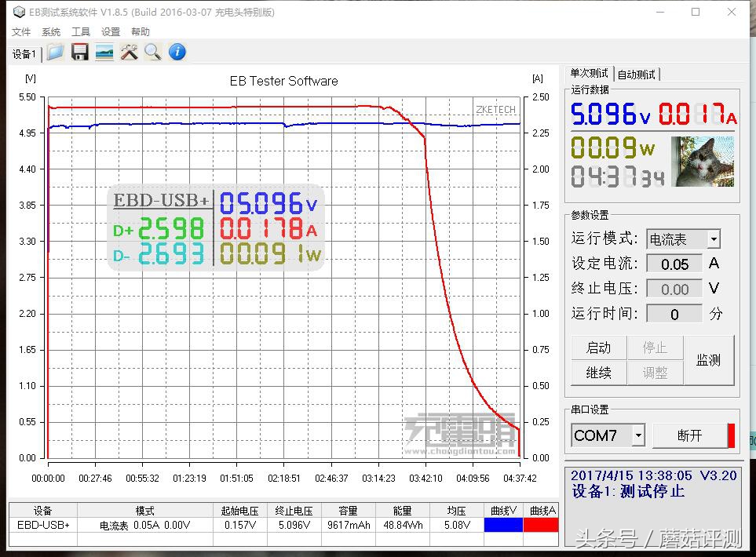Screen dimensions: 756x557
Task: Open the 文件 menu
Action: (21, 32)
